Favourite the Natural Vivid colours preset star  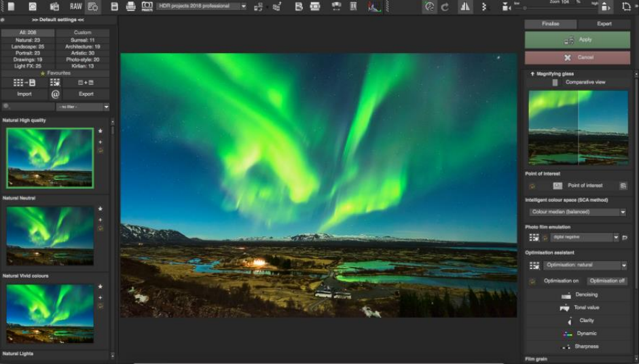101,287
